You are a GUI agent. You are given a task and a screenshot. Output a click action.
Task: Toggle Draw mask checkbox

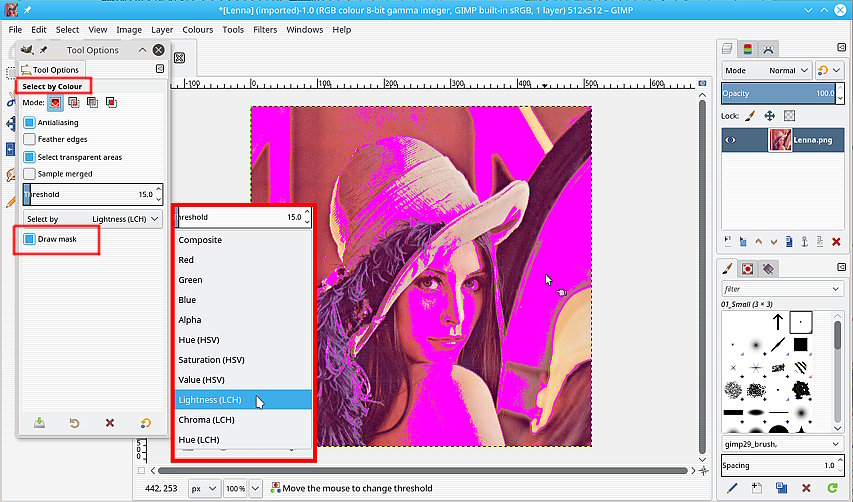click(29, 239)
